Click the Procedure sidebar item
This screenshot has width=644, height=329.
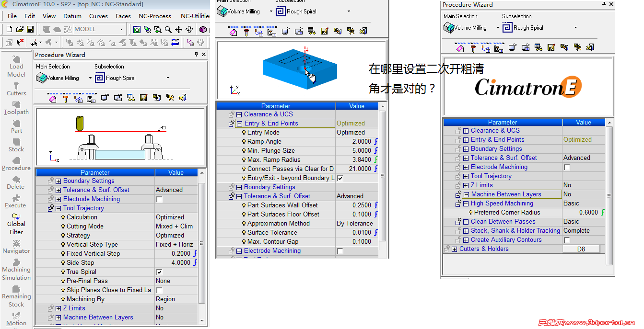(x=16, y=163)
